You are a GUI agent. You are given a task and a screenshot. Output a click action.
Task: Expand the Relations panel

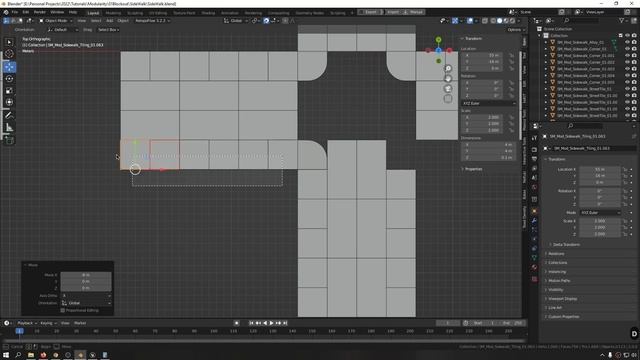coord(556,253)
